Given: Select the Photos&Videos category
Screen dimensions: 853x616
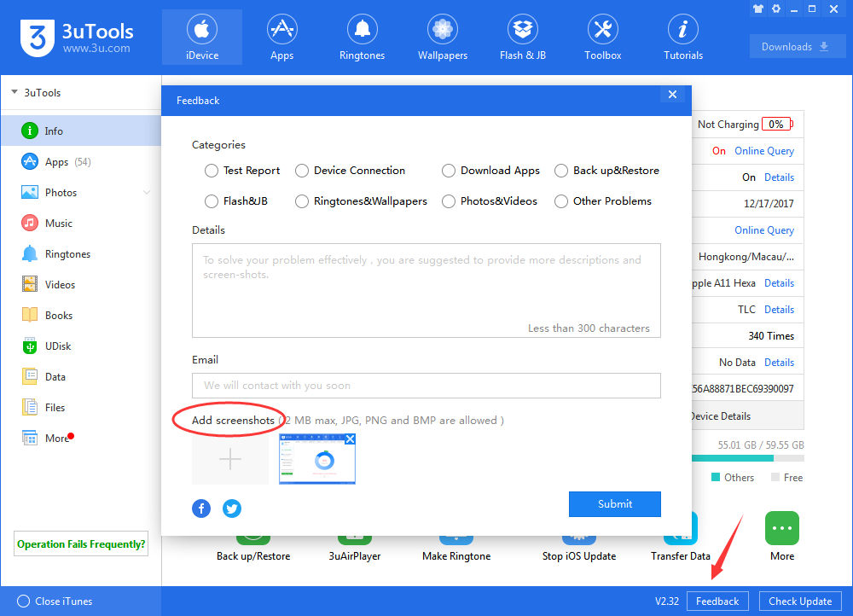Looking at the screenshot, I should [x=449, y=201].
